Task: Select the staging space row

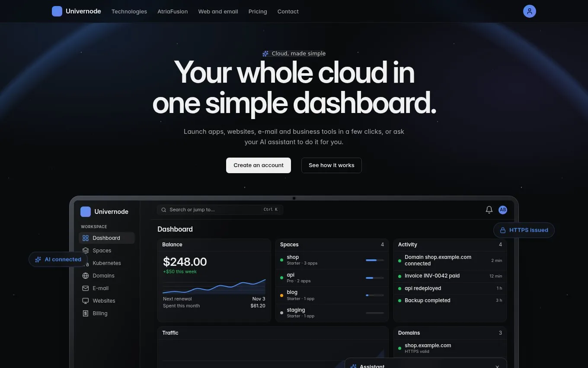Action: pos(332,313)
